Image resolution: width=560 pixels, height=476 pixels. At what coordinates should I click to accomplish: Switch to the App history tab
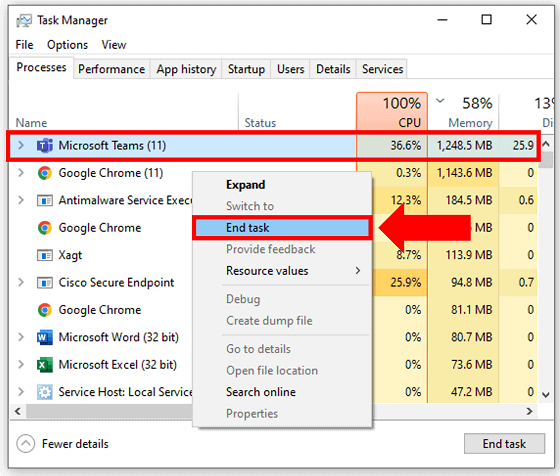(186, 69)
